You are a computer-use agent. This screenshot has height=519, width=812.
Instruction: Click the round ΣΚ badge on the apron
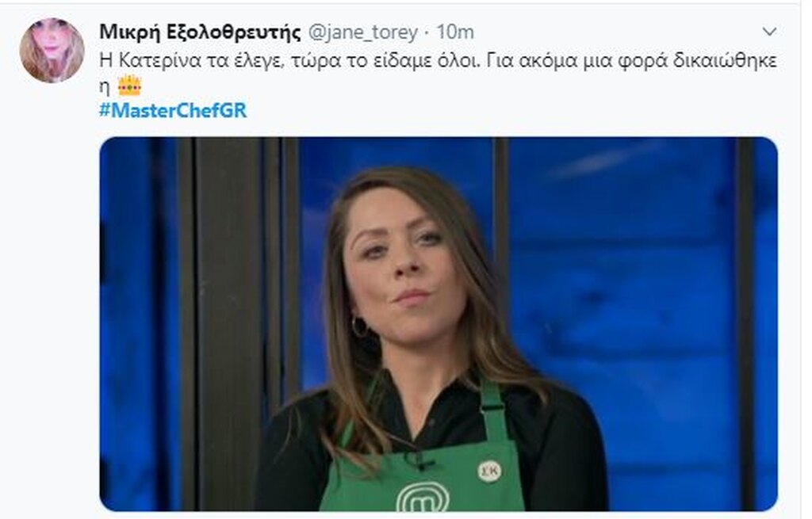488,471
